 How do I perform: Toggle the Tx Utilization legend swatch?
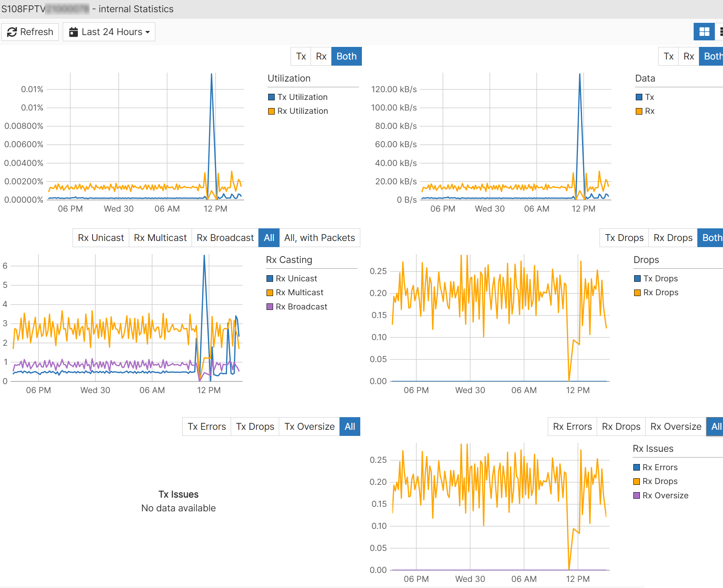coord(271,97)
